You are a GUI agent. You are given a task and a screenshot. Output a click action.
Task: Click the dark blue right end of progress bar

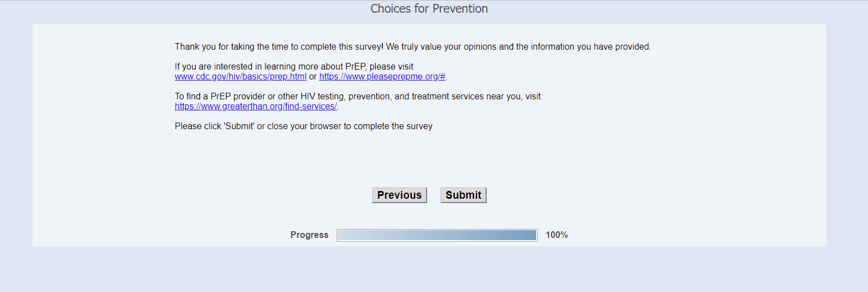[x=529, y=235]
